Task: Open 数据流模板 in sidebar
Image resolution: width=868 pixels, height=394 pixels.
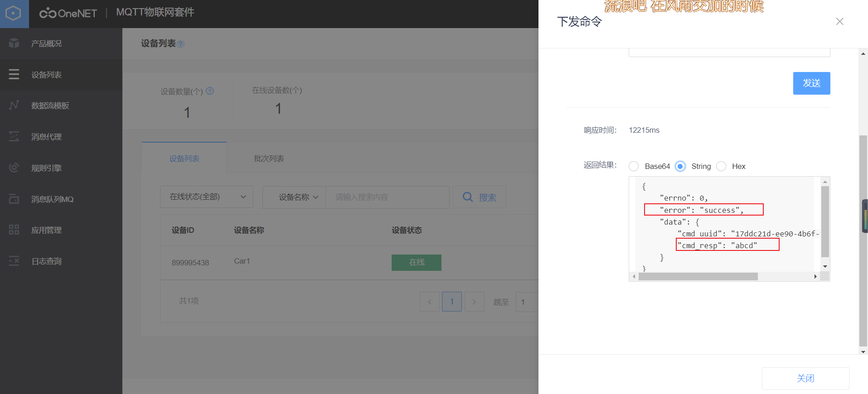Action: (x=61, y=106)
